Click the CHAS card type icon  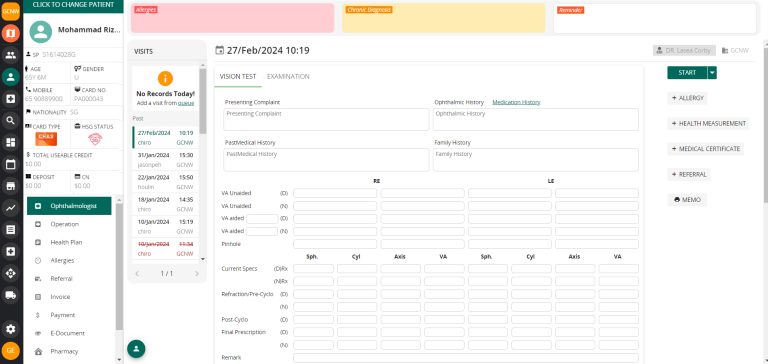coord(46,139)
